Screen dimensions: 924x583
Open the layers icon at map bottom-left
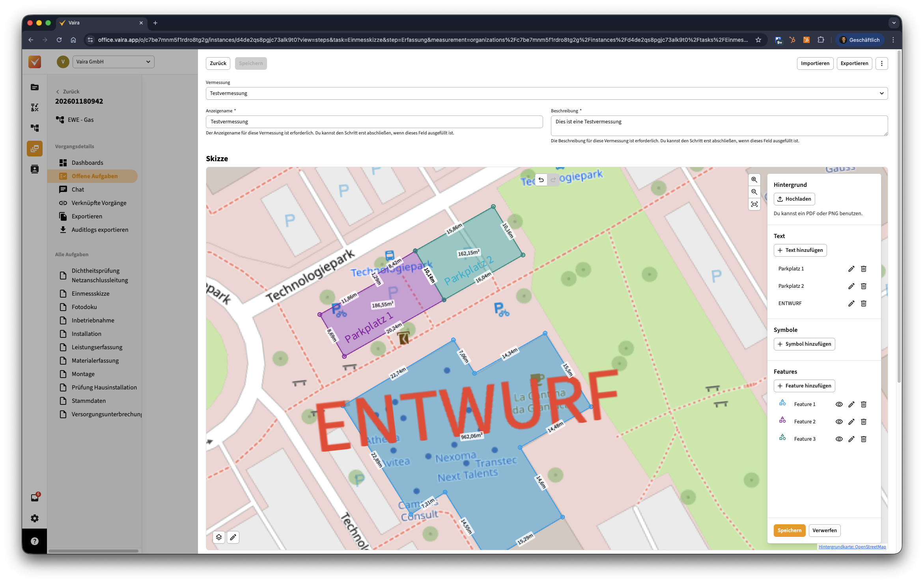219,537
